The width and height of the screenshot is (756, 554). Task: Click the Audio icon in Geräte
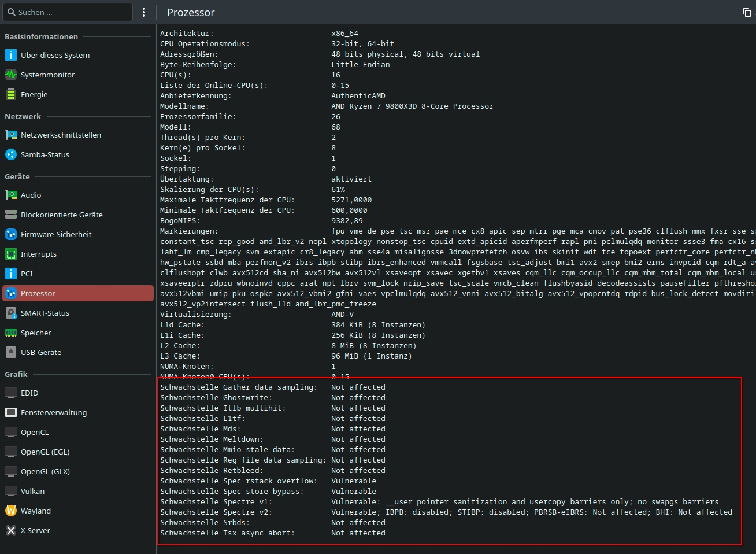click(x=11, y=195)
